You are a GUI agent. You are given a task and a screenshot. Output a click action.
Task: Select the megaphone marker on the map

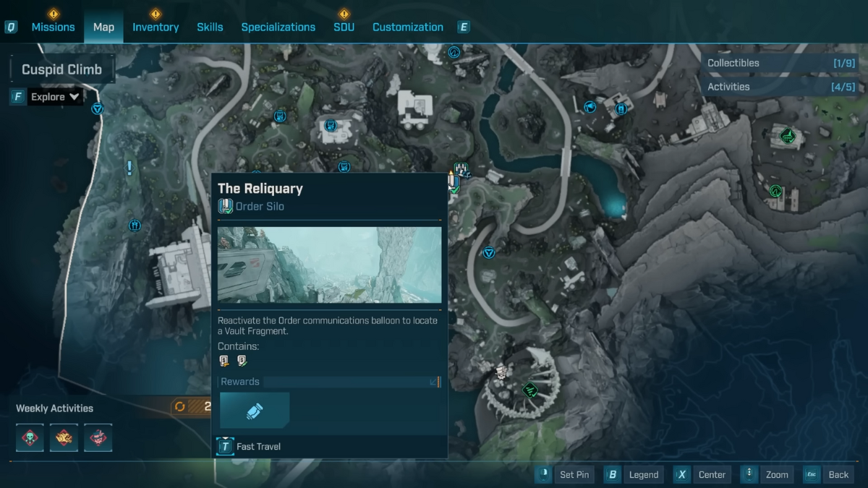[590, 107]
